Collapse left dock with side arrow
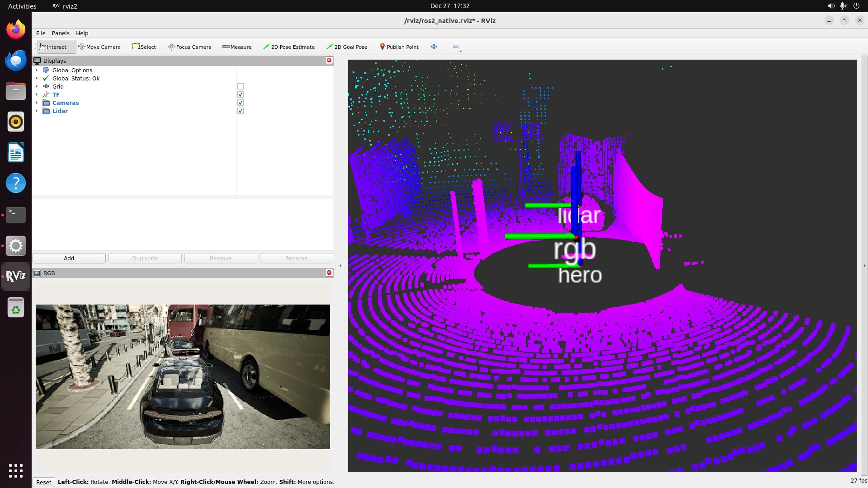The image size is (868, 488). tap(340, 266)
